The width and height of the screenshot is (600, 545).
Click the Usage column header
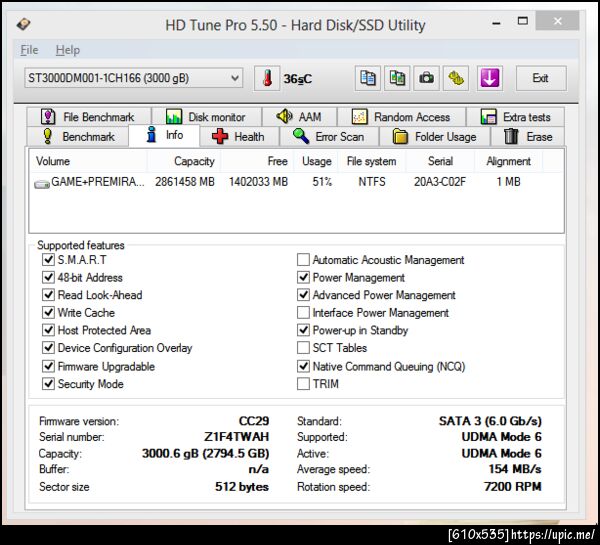click(316, 161)
